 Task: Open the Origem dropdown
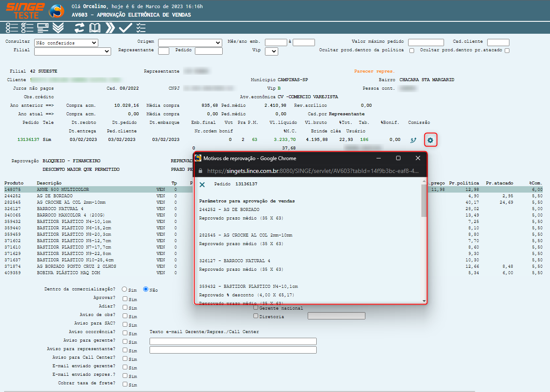click(190, 43)
